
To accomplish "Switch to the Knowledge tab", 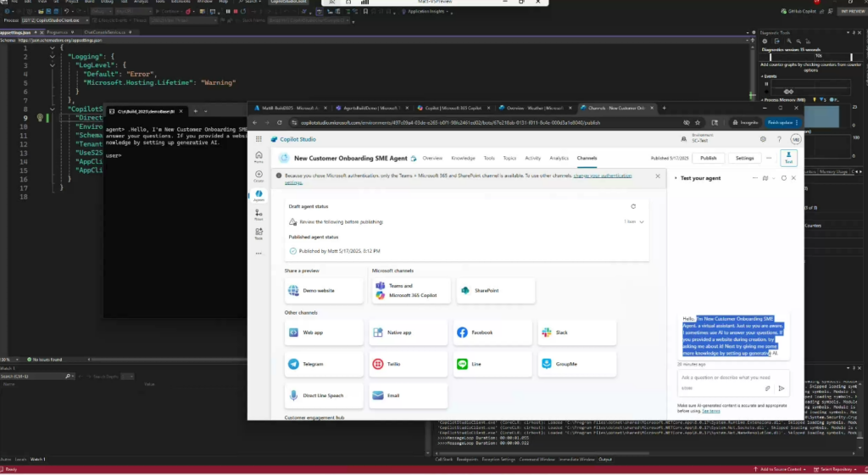I will tap(463, 158).
